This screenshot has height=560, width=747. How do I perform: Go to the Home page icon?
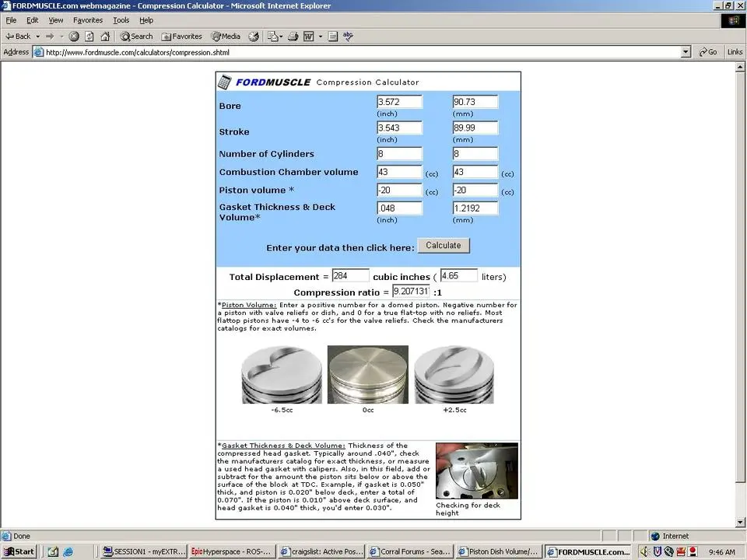tap(105, 37)
